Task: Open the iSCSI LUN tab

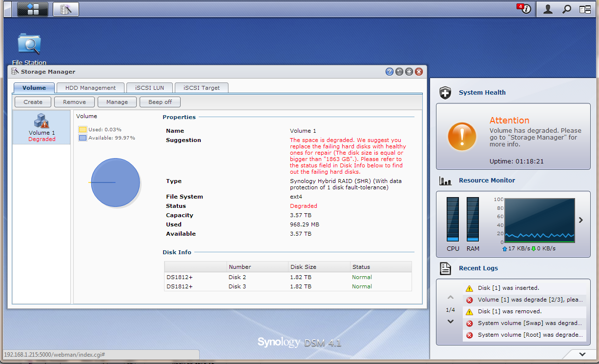Action: tap(149, 88)
